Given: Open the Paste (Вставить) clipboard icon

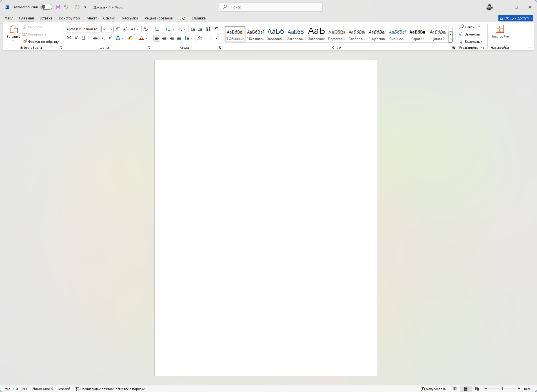Looking at the screenshot, I should point(13,29).
